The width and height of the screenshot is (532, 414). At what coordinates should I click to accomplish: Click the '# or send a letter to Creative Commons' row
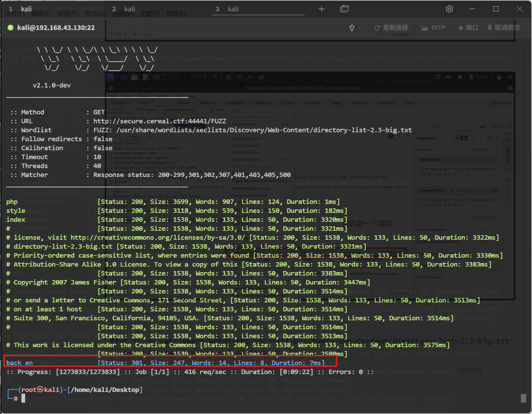point(243,300)
